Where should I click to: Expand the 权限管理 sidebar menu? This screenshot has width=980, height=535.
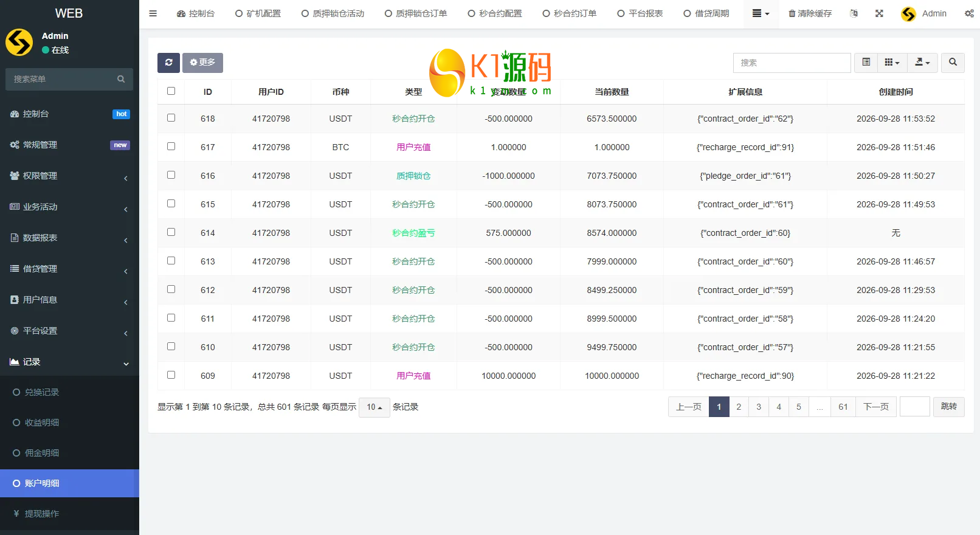tap(69, 176)
